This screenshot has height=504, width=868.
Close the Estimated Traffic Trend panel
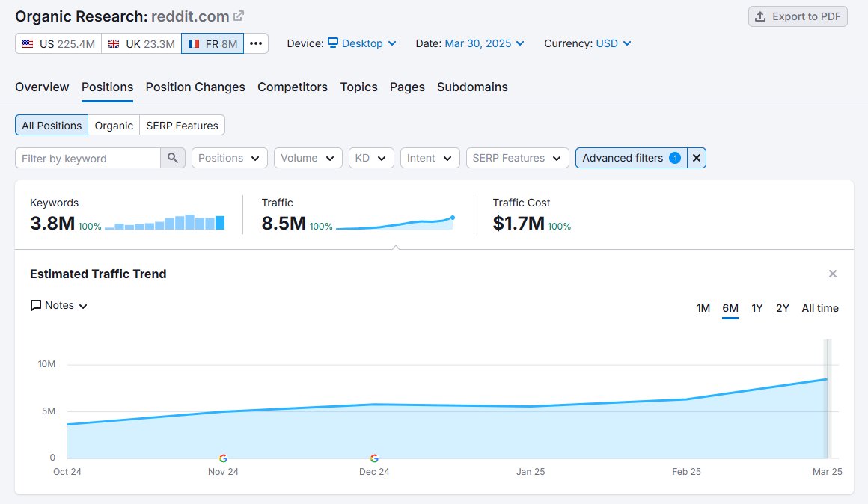pyautogui.click(x=832, y=274)
